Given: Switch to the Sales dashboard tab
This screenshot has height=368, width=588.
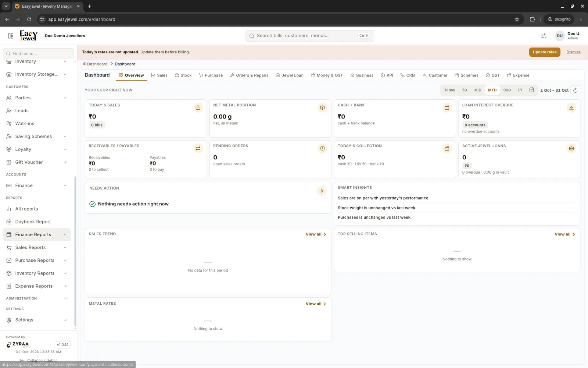Looking at the screenshot, I should pos(159,75).
